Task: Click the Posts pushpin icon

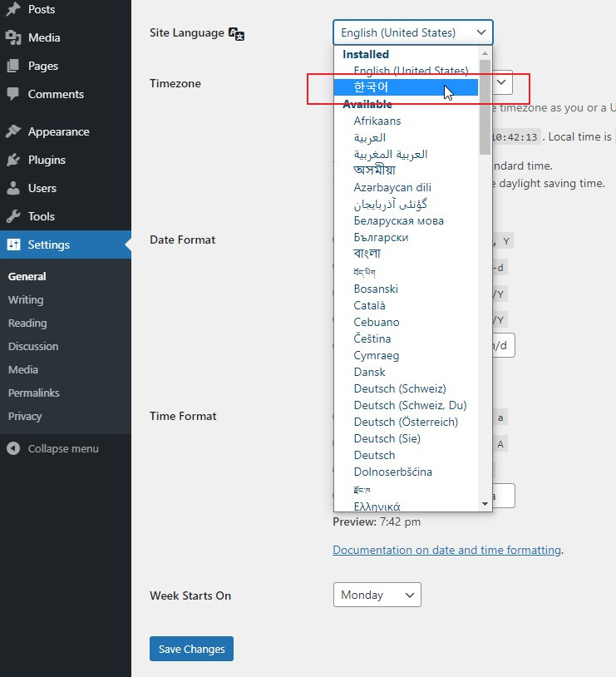Action: click(13, 9)
